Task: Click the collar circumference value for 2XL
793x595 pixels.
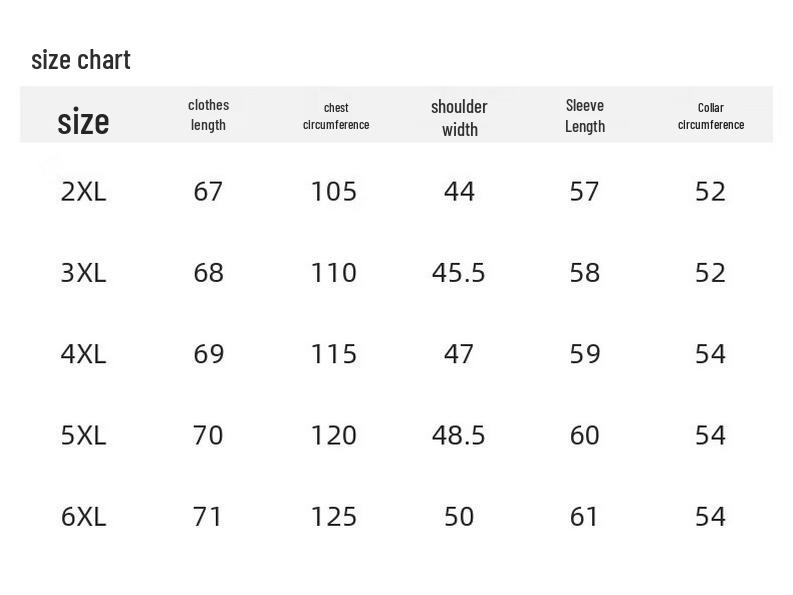Action: pyautogui.click(x=710, y=191)
